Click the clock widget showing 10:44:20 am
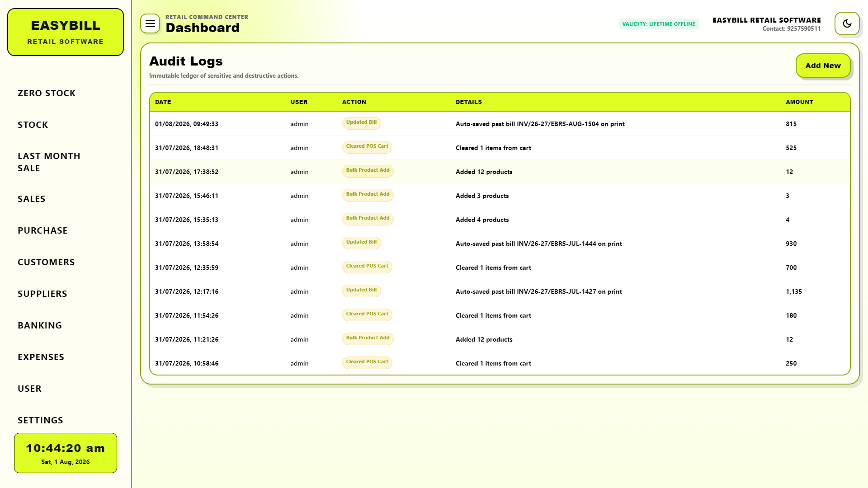The image size is (868, 488). [66, 453]
